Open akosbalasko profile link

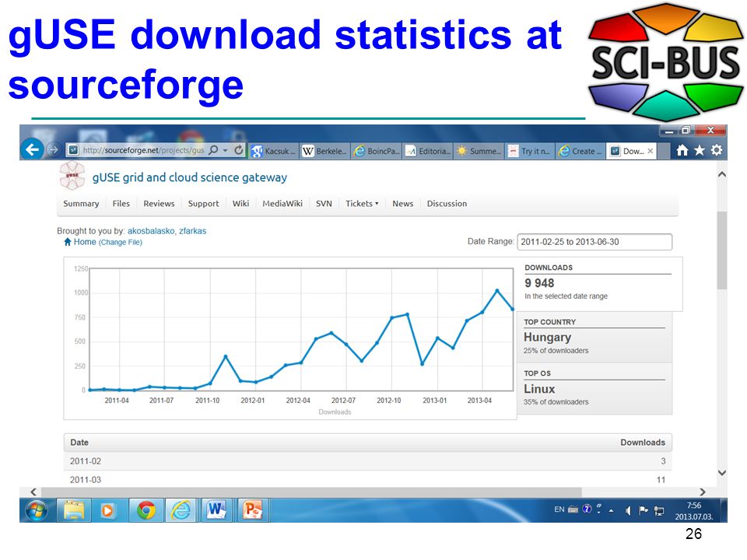[x=151, y=231]
